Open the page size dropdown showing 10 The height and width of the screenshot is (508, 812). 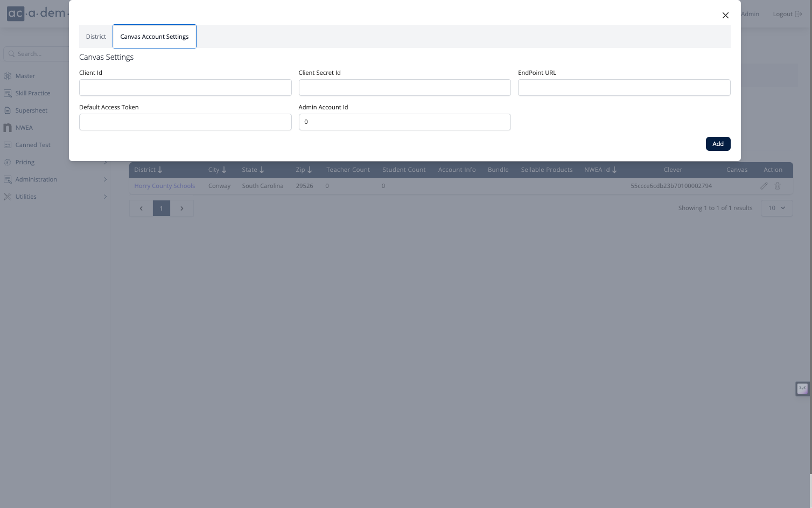[x=776, y=208]
